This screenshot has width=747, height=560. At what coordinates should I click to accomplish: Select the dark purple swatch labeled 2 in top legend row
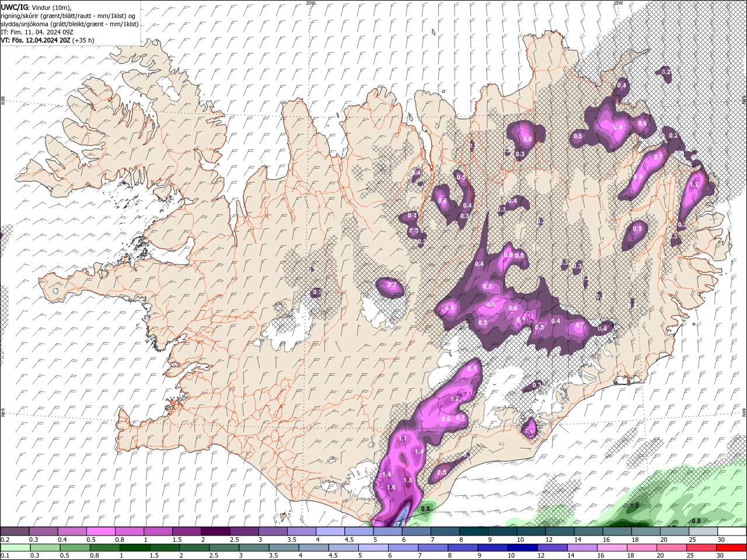click(x=215, y=531)
